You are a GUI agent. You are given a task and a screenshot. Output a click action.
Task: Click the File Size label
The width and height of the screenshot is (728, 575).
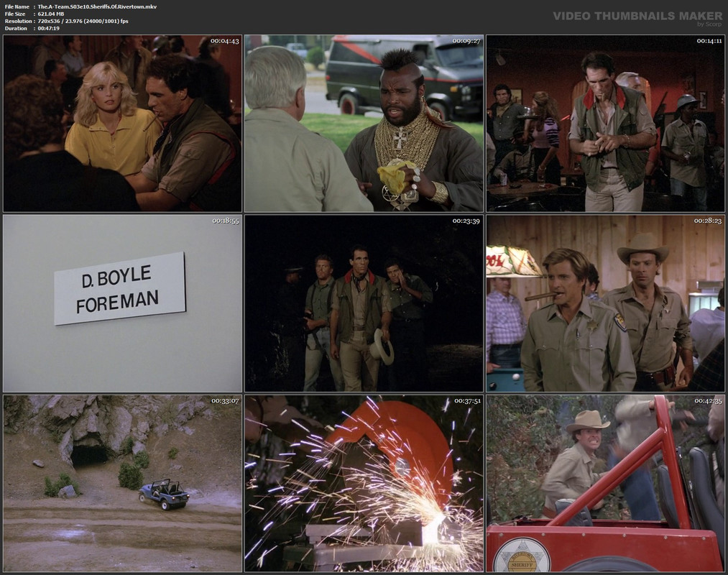15,14
